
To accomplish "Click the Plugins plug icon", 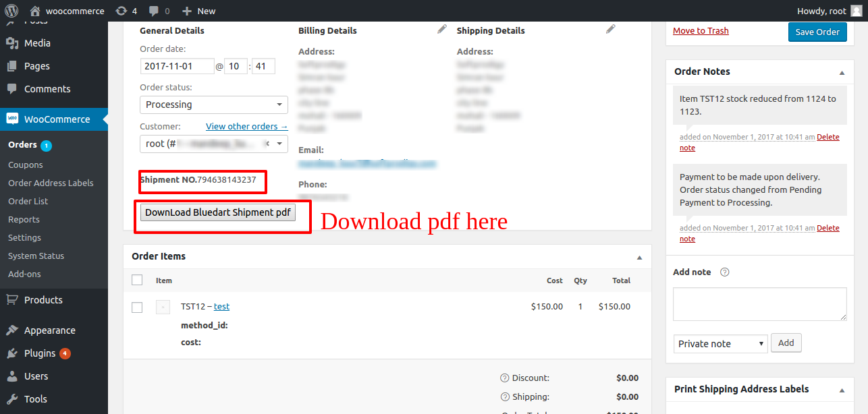I will coord(12,353).
